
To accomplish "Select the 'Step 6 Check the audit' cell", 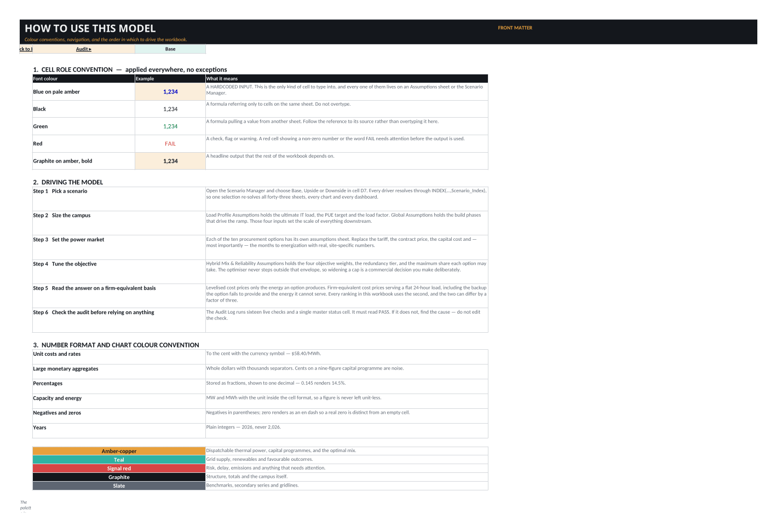I will pyautogui.click(x=119, y=320).
